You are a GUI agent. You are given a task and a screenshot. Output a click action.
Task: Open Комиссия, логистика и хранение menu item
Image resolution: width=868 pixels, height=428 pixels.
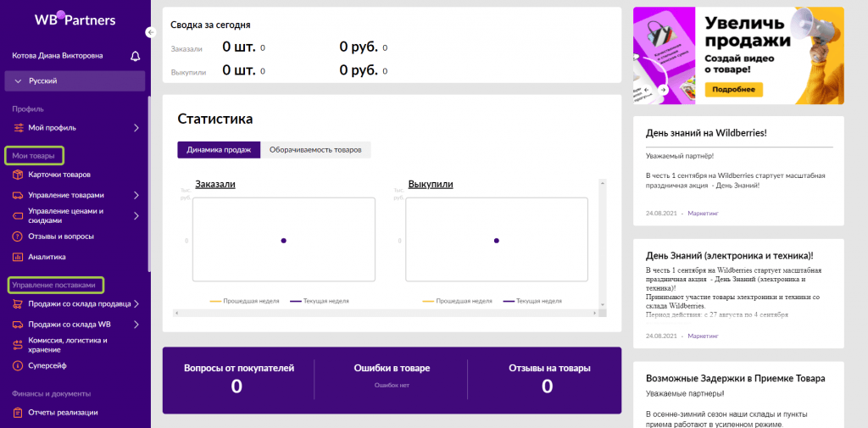click(x=68, y=345)
